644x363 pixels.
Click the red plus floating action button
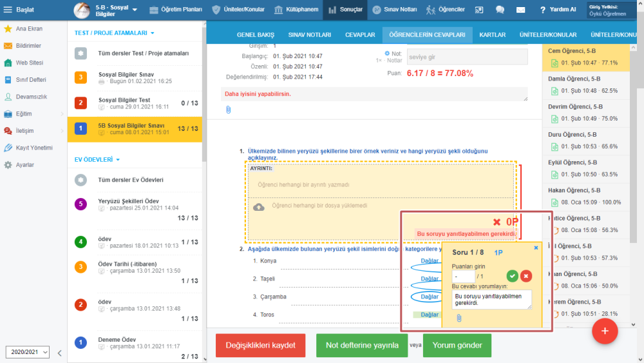(605, 331)
